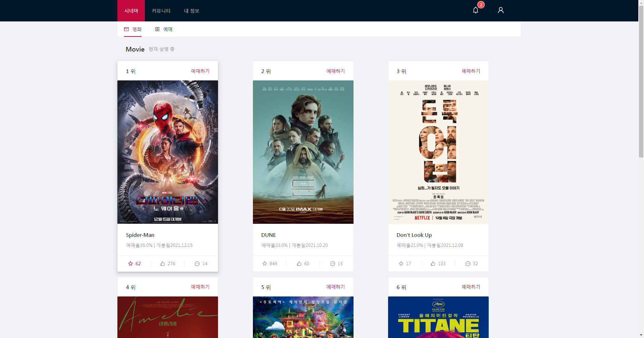Open the comments icon on Spider-Man card
This screenshot has width=644, height=338.
(197, 264)
